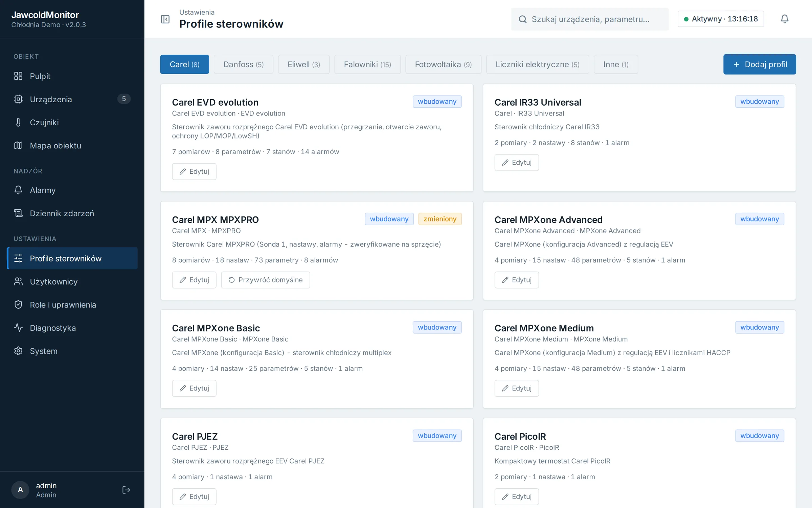812x508 pixels.
Task: Open notifications via the bell icon
Action: [x=784, y=19]
